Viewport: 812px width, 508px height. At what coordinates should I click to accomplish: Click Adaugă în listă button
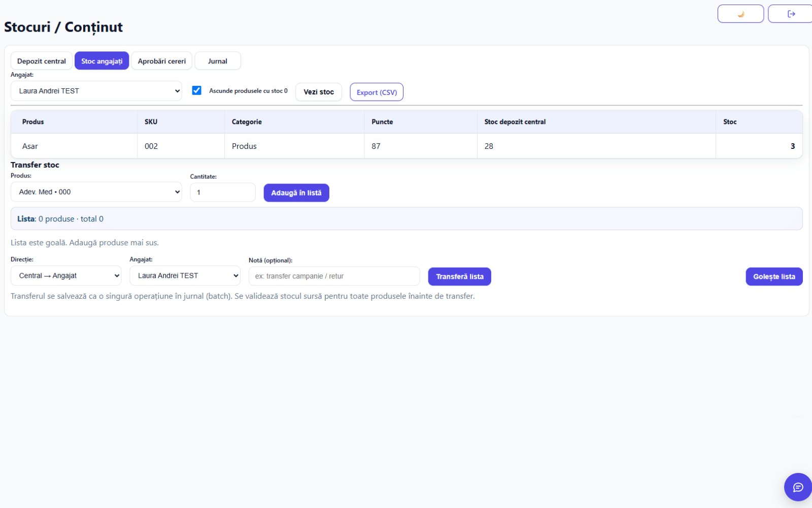coord(296,193)
